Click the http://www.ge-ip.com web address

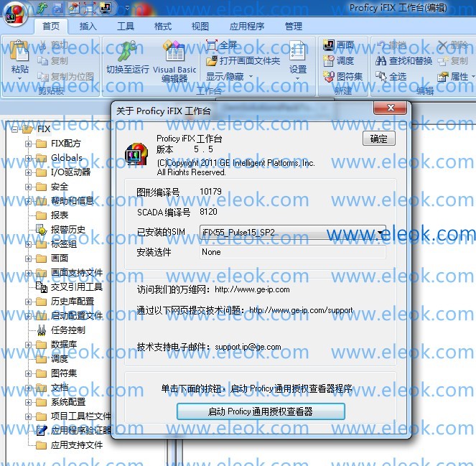[252, 289]
